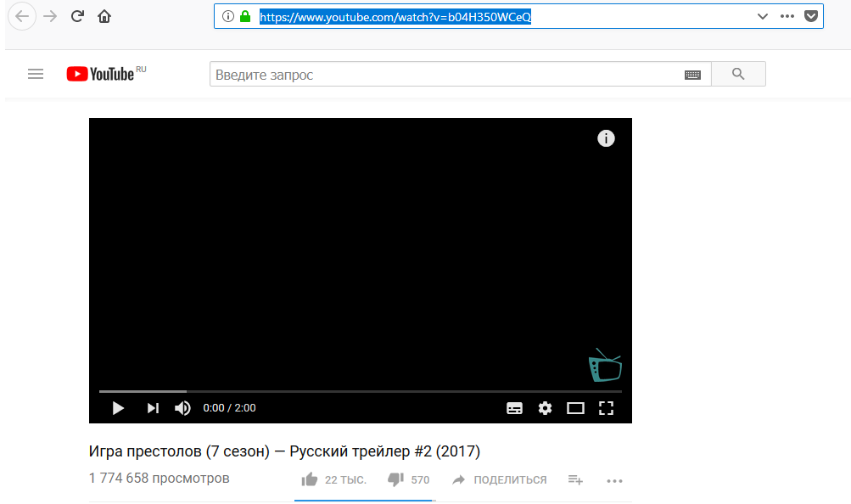Select the YouTube URL in address bar
851x504 pixels.
395,17
